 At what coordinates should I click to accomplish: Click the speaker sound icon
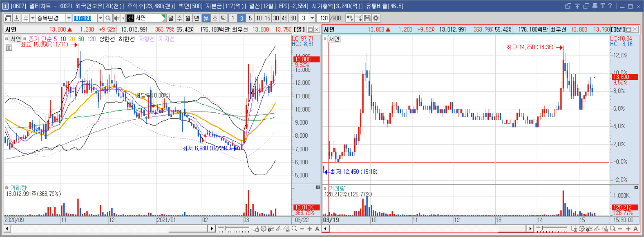(x=116, y=18)
